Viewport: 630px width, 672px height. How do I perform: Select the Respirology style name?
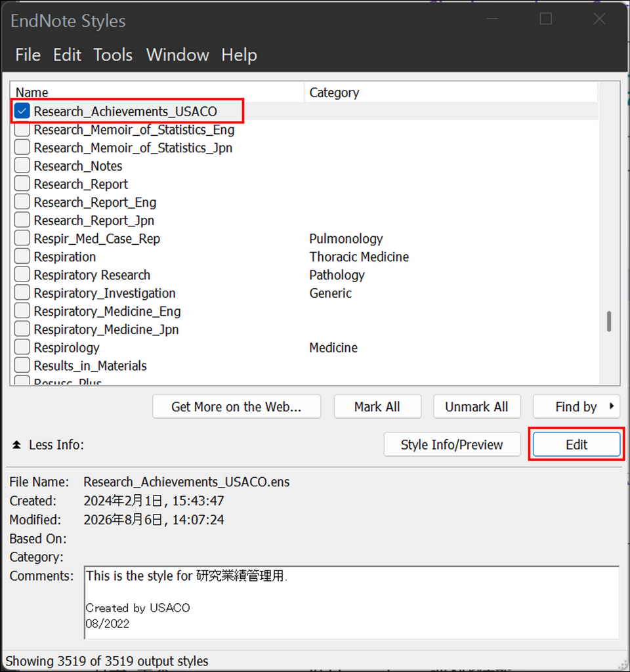click(66, 347)
